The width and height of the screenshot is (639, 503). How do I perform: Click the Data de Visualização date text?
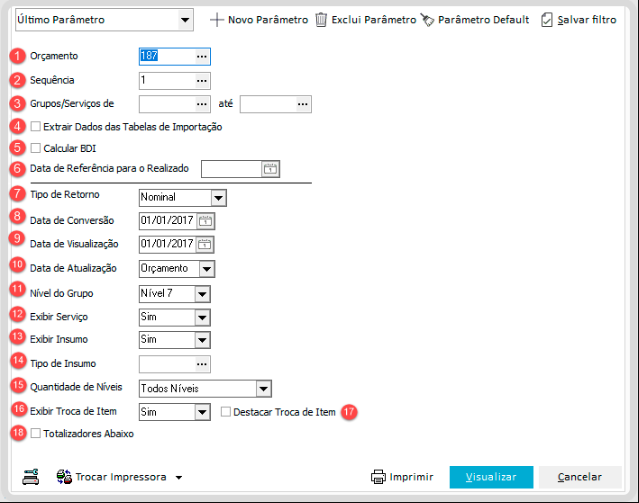[x=167, y=244]
